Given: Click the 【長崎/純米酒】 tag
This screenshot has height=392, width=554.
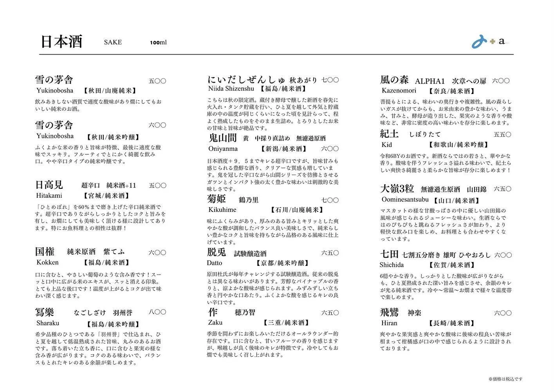Looking at the screenshot, I should (x=453, y=323).
